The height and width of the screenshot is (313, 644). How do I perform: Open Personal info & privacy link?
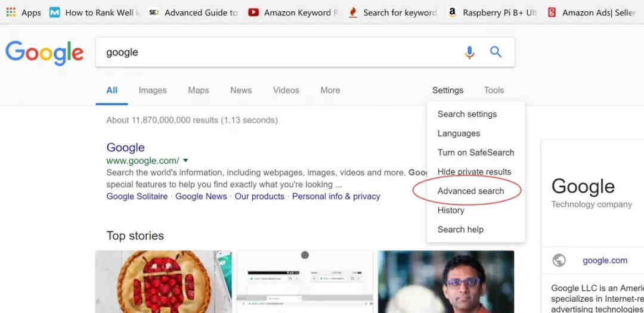point(336,196)
